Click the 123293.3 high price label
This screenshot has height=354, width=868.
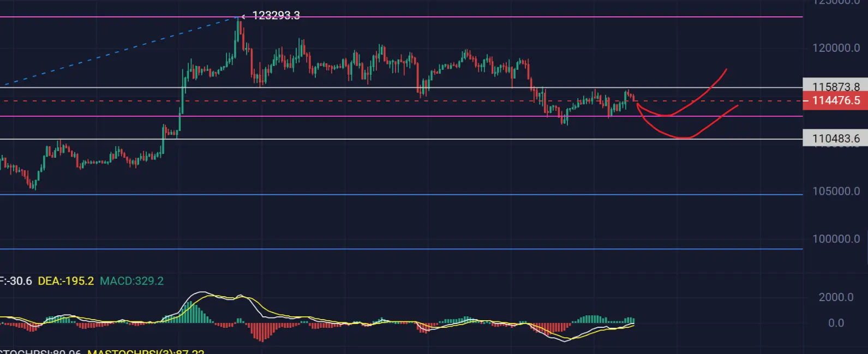click(x=276, y=15)
